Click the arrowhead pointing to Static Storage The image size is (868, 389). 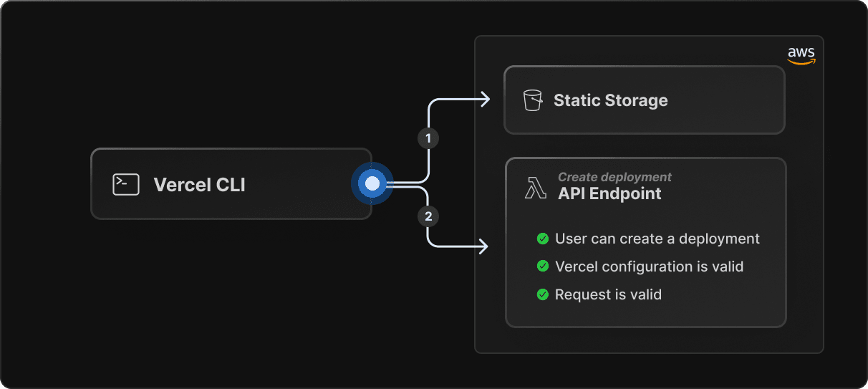pos(485,100)
